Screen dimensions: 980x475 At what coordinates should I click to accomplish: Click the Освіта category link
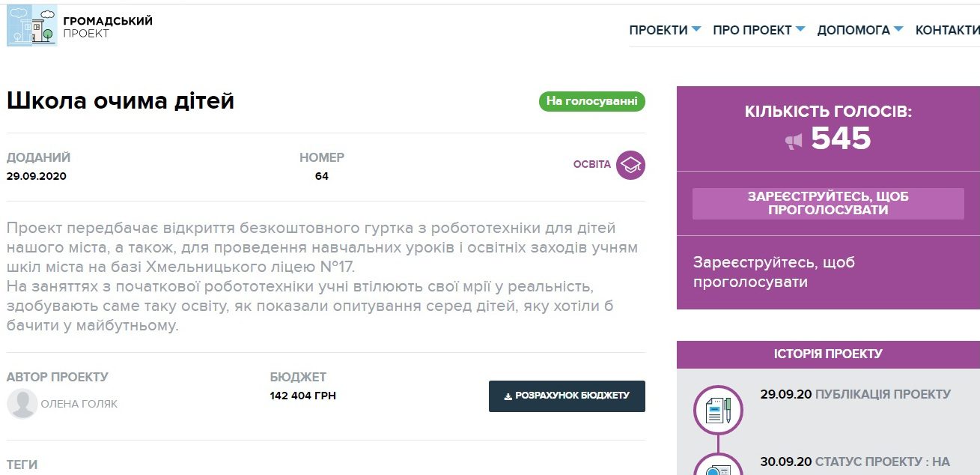click(x=591, y=164)
